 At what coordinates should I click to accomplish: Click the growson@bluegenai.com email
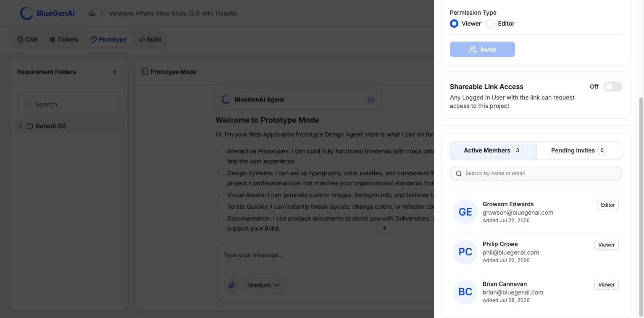(x=518, y=213)
